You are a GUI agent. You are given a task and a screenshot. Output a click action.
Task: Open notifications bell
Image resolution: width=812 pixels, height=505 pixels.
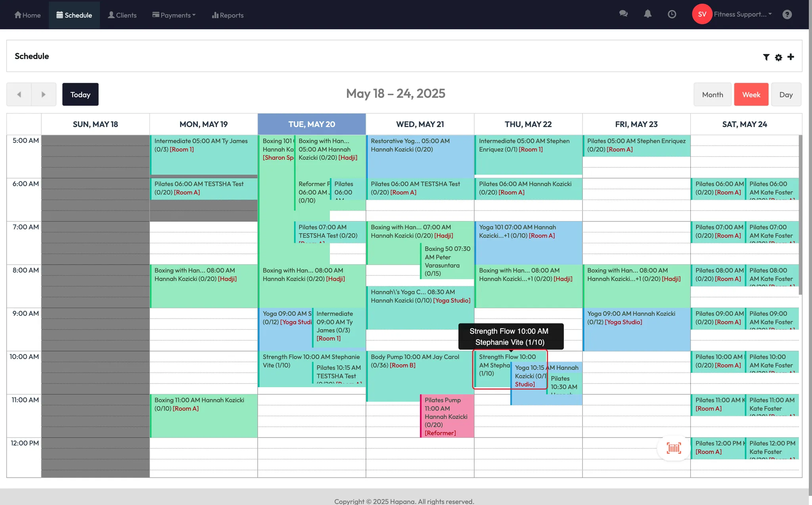point(647,14)
